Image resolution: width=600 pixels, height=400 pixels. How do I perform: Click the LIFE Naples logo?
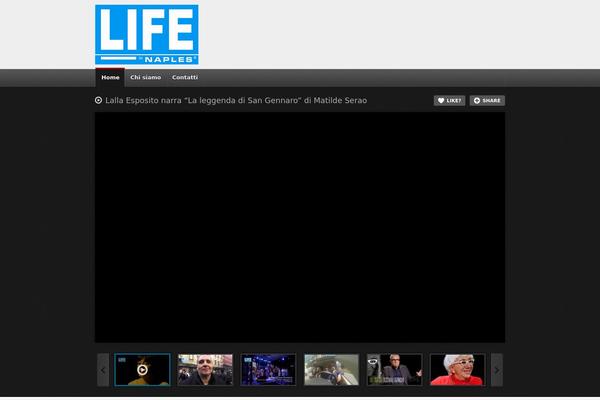[147, 34]
